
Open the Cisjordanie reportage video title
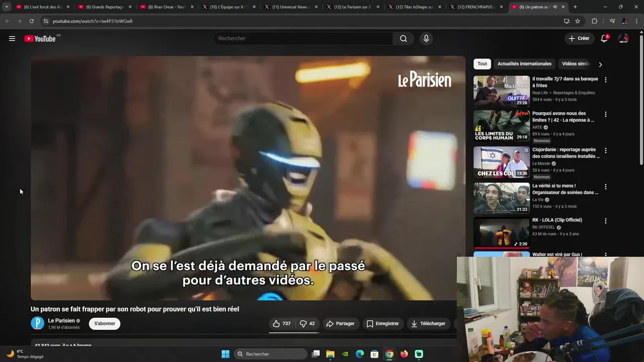coord(566,153)
